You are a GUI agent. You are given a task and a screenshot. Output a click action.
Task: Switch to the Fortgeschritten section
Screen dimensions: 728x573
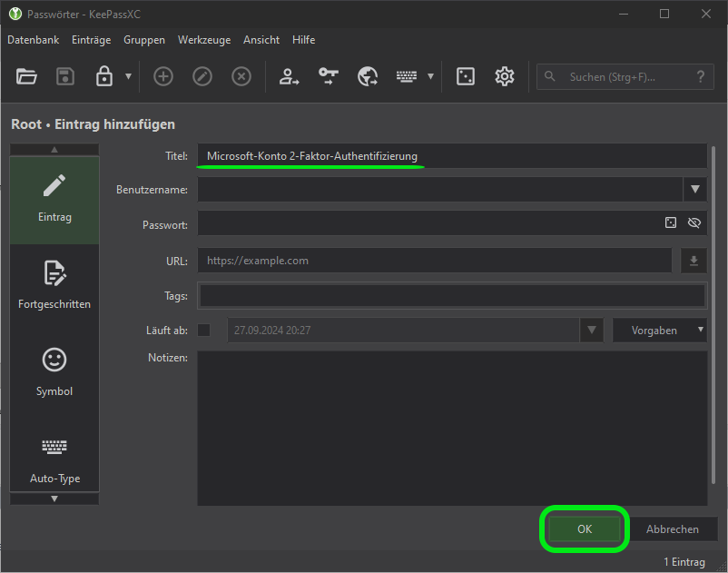coord(54,285)
